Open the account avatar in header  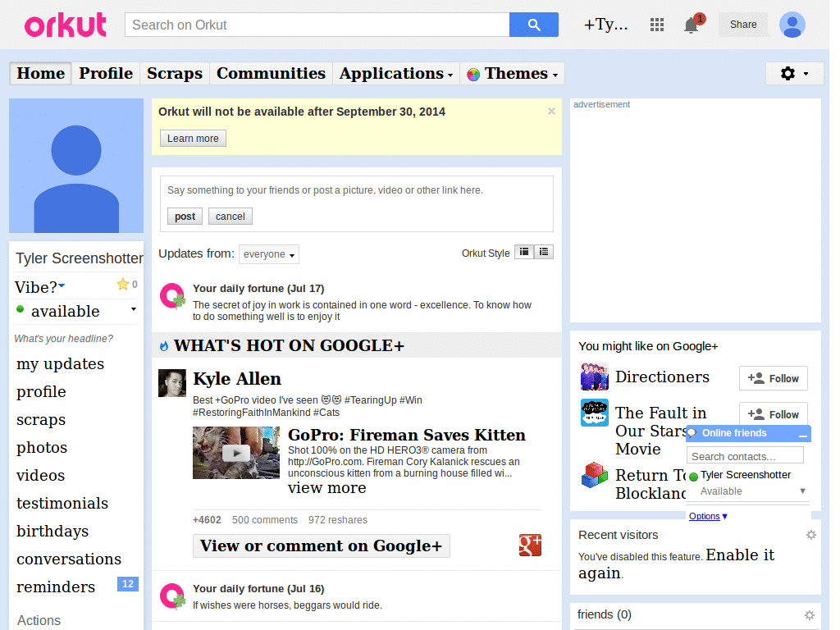click(x=792, y=25)
